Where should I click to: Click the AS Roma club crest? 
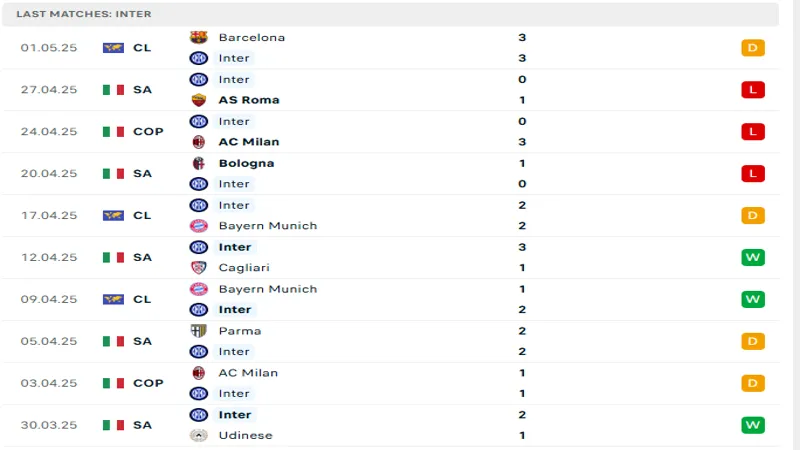coord(198,100)
